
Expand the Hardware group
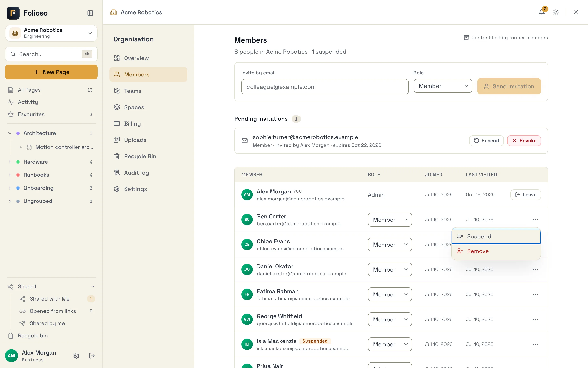pyautogui.click(x=10, y=162)
